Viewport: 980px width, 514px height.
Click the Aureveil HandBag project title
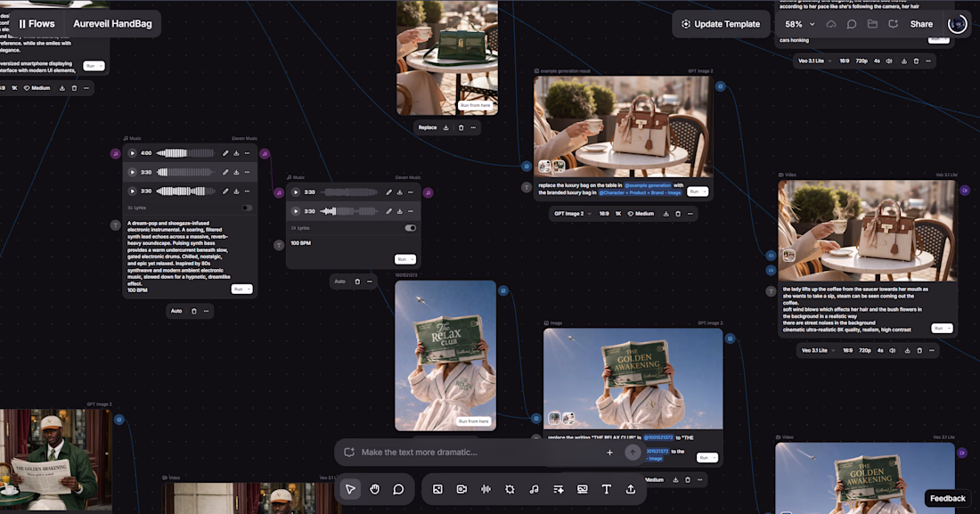(x=112, y=24)
